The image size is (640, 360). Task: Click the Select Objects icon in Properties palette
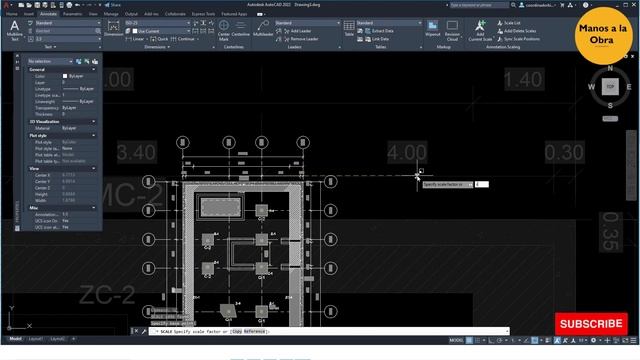(x=87, y=61)
